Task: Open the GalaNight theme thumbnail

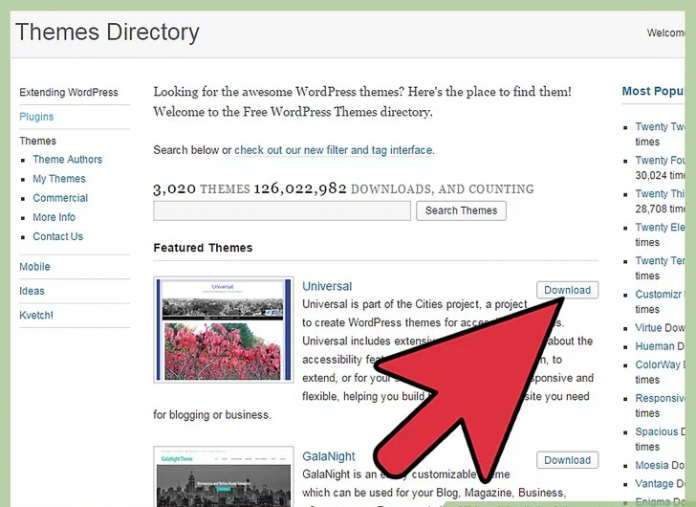Action: point(223,476)
